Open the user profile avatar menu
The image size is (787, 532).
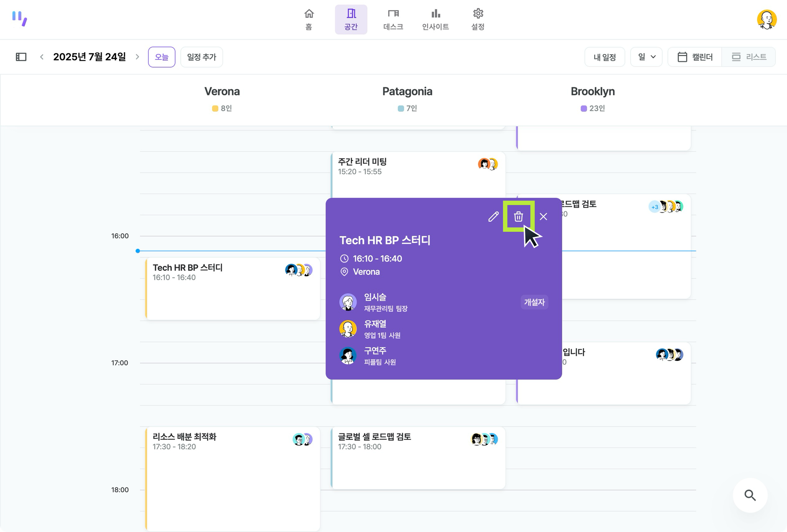(767, 20)
